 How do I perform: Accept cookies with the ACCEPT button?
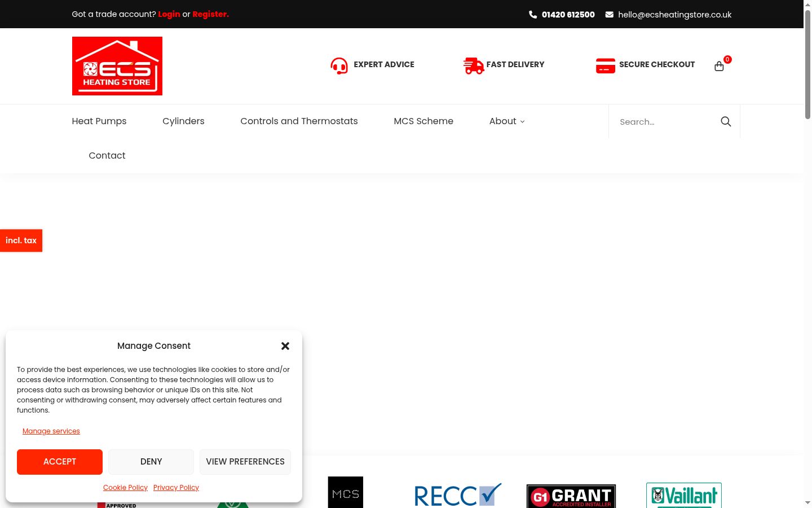click(x=60, y=462)
